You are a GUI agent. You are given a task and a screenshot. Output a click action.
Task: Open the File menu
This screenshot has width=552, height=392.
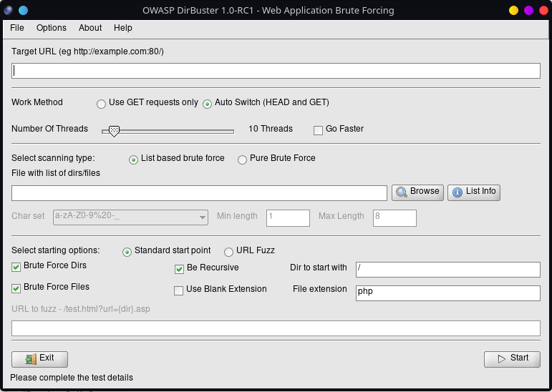(x=17, y=28)
